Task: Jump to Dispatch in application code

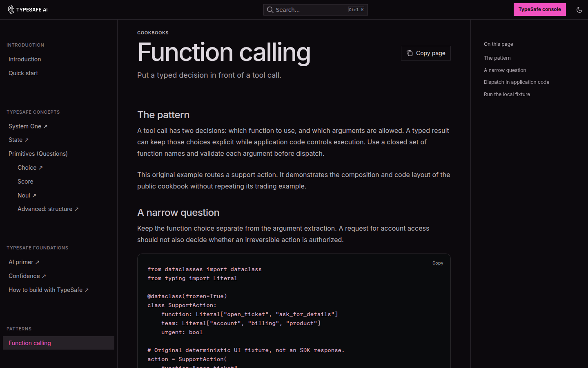Action: point(517,82)
